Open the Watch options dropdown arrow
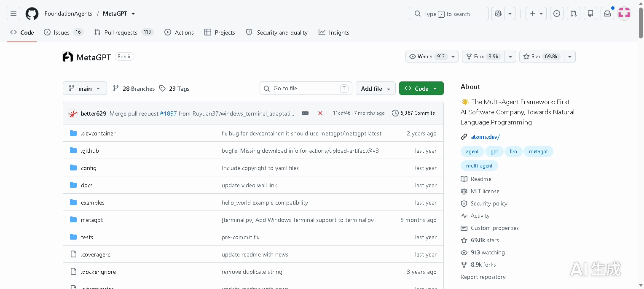Screen dimensions: 644x289 (x=453, y=57)
